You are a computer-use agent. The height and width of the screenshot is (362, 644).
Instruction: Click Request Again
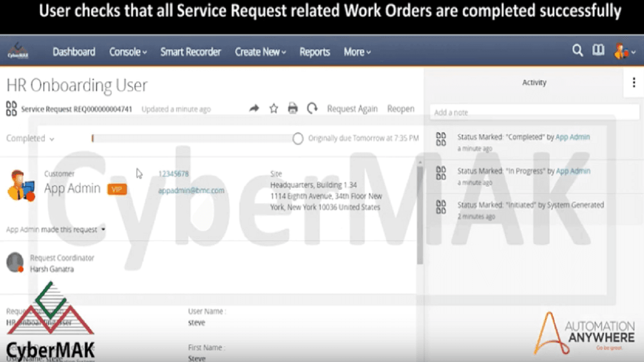pyautogui.click(x=352, y=109)
